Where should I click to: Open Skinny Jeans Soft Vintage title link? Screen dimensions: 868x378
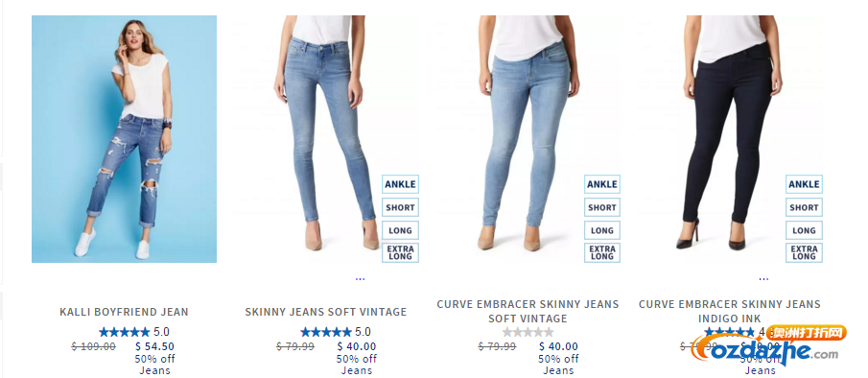coord(326,312)
